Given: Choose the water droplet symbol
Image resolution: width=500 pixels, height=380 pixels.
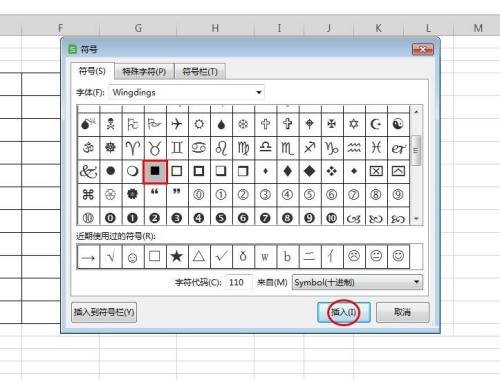Looking at the screenshot, I should click(x=221, y=124).
